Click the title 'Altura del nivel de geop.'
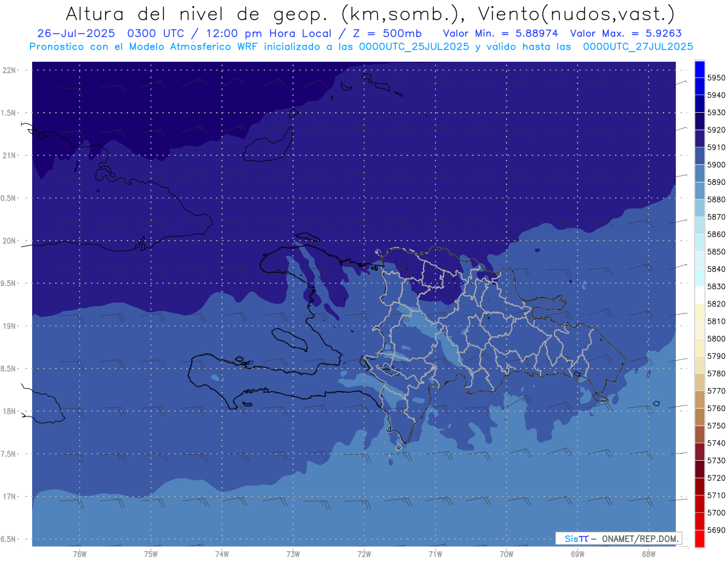The image size is (728, 562). click(197, 13)
